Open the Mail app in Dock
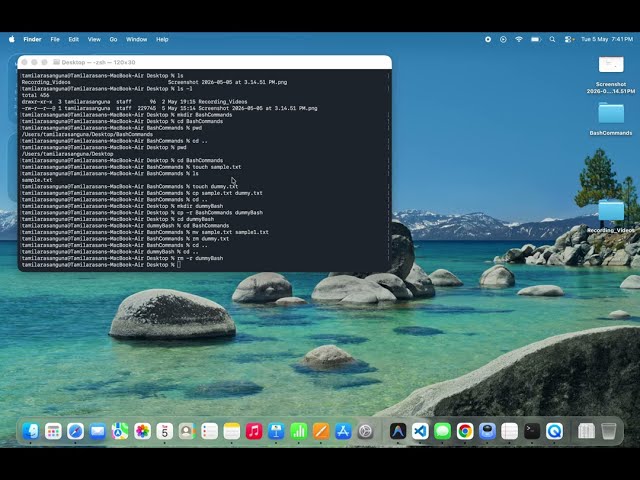The image size is (640, 480). point(98,431)
